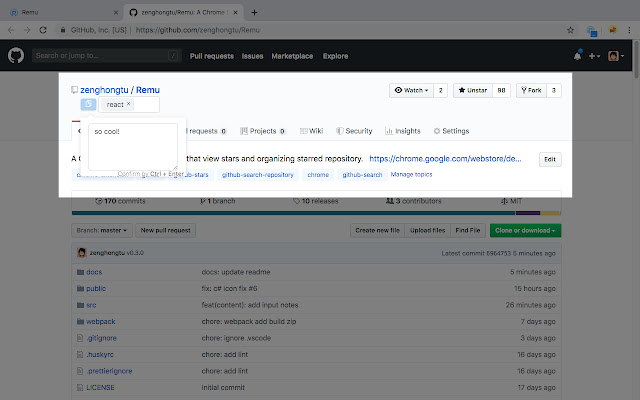
Task: Open the Settings tab
Action: coord(451,131)
